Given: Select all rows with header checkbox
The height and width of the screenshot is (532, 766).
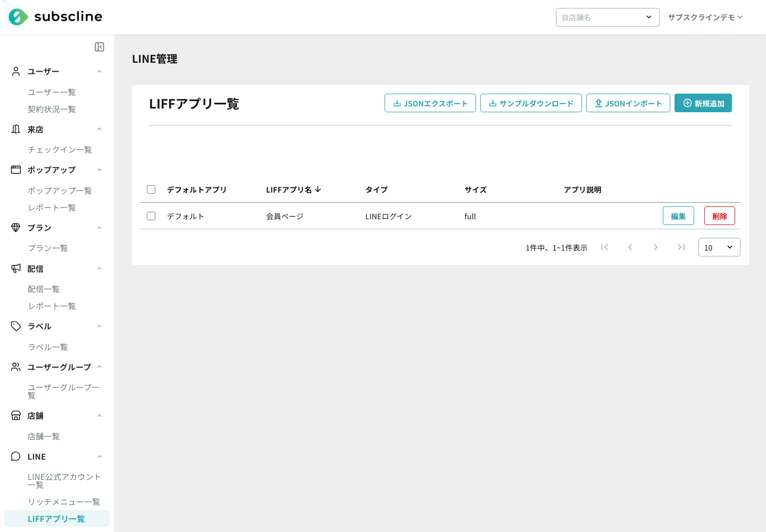Looking at the screenshot, I should click(151, 189).
